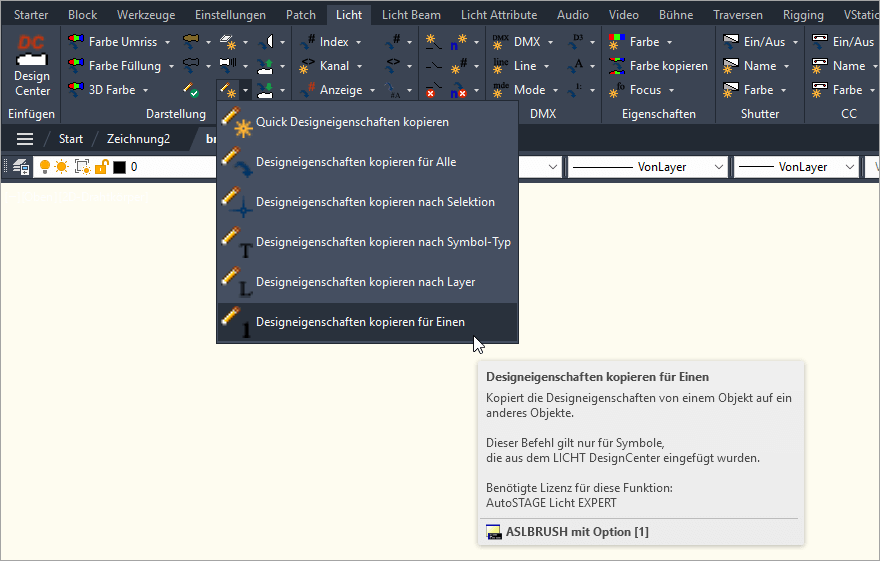Choose Designeigenschaften kopieren nach Layer
Image resolution: width=880 pixels, height=561 pixels.
click(365, 282)
